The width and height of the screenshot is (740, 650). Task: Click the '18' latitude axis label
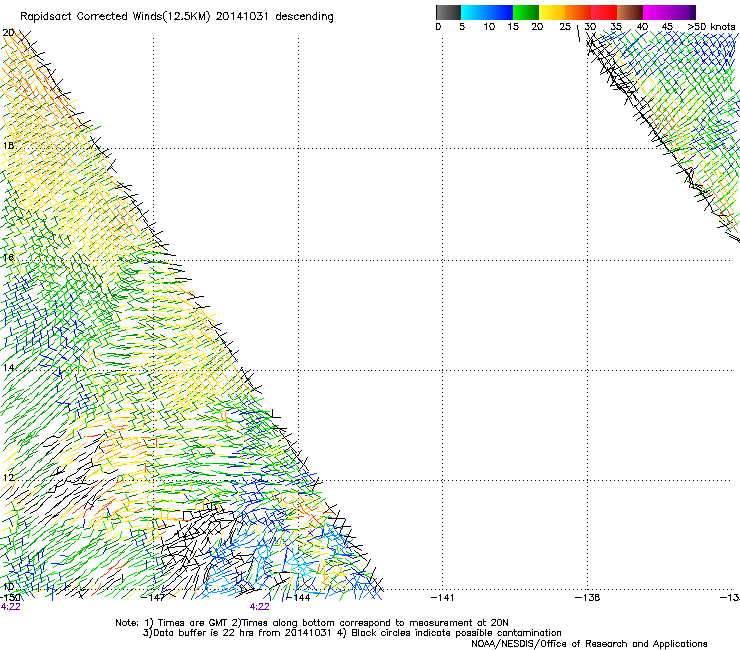coord(8,145)
